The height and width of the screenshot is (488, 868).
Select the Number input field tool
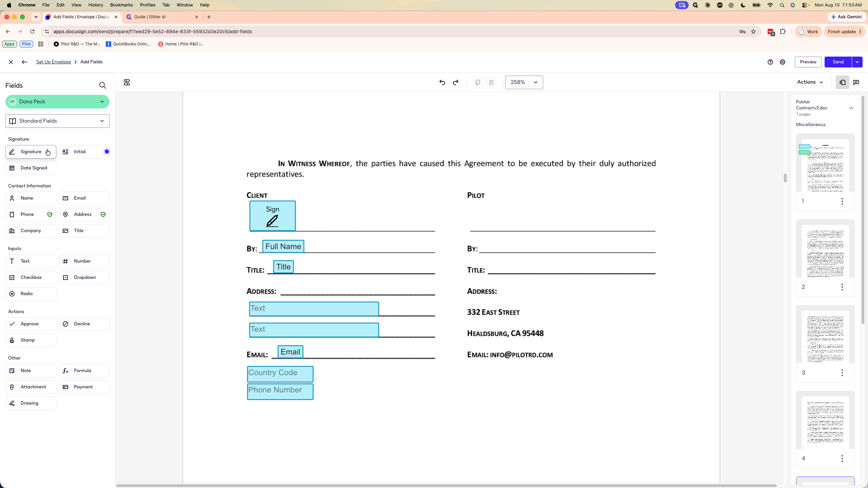tap(84, 261)
